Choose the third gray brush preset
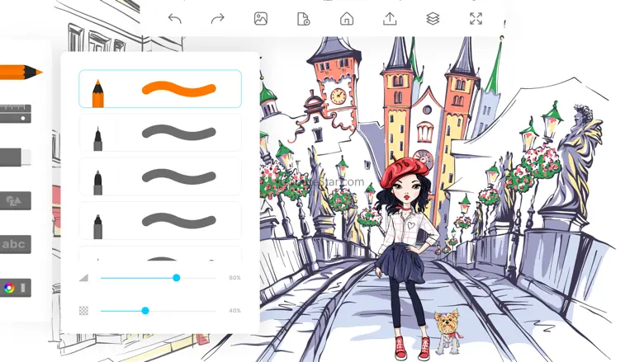This screenshot has height=362, width=644. point(160,176)
